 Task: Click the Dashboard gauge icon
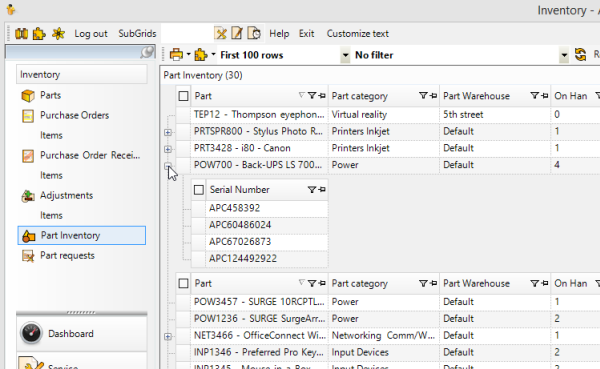point(31,333)
